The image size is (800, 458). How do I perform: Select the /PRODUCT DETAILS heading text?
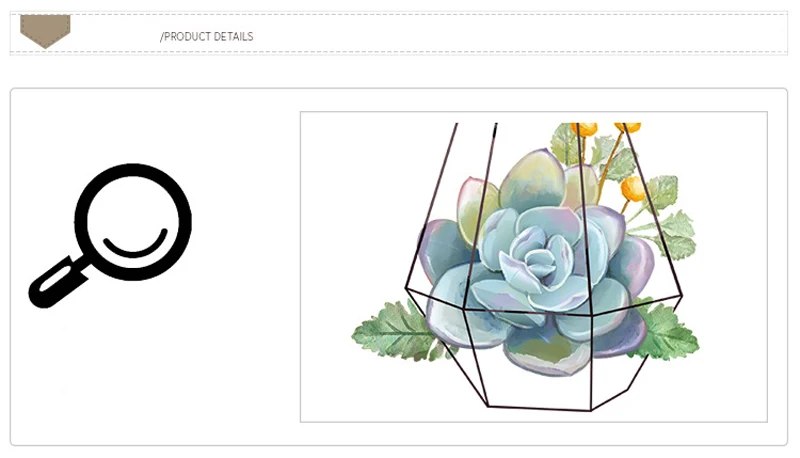(x=207, y=37)
